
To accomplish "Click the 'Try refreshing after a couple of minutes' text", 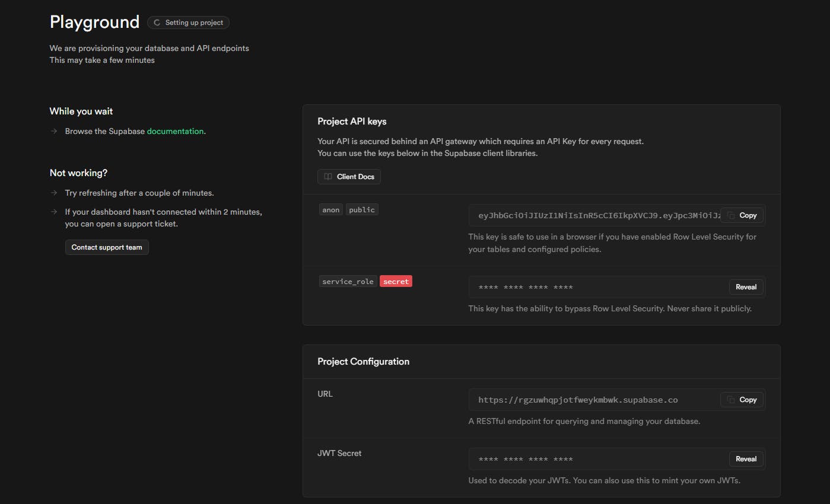I will click(x=139, y=193).
